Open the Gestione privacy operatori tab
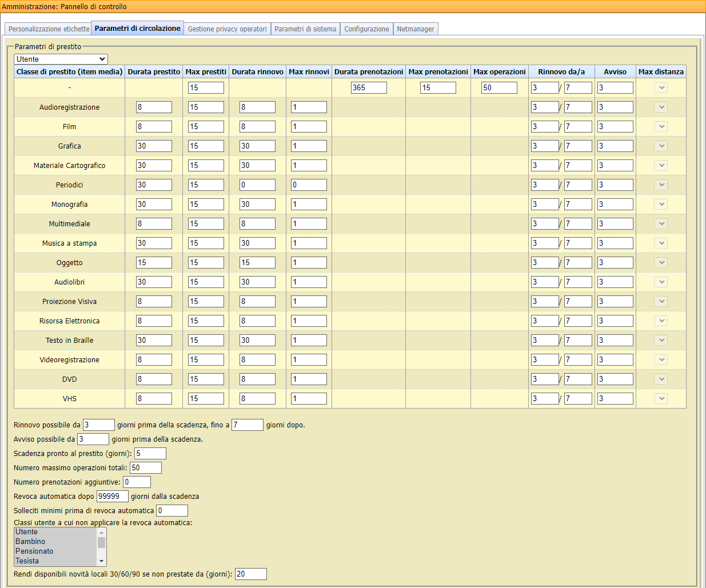This screenshot has width=706, height=588. click(x=227, y=29)
